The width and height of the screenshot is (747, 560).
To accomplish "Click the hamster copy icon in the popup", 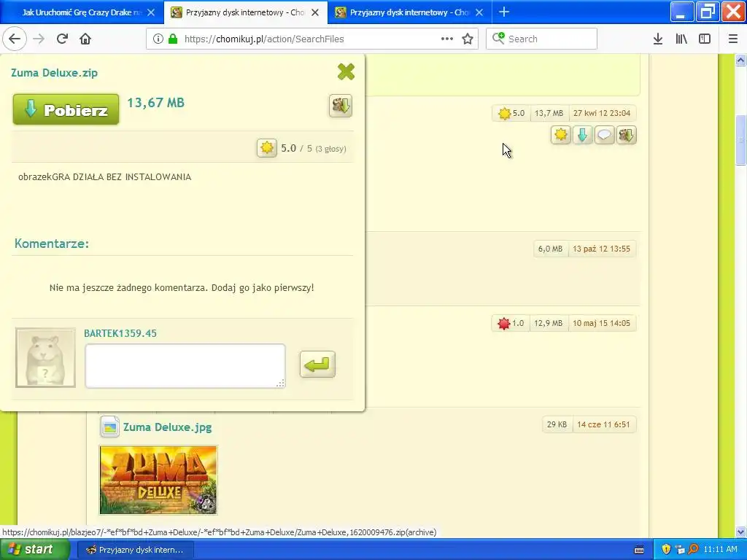I will click(x=340, y=105).
